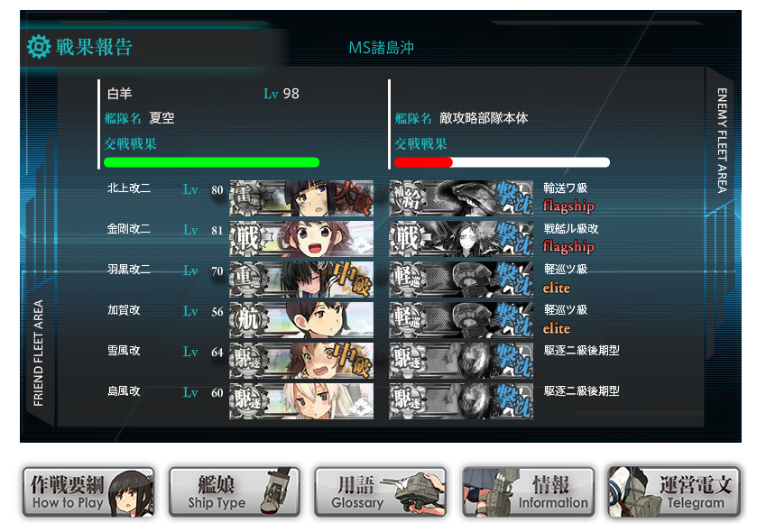Click the red enemy 交戦戦果 gauge bar

click(x=502, y=162)
